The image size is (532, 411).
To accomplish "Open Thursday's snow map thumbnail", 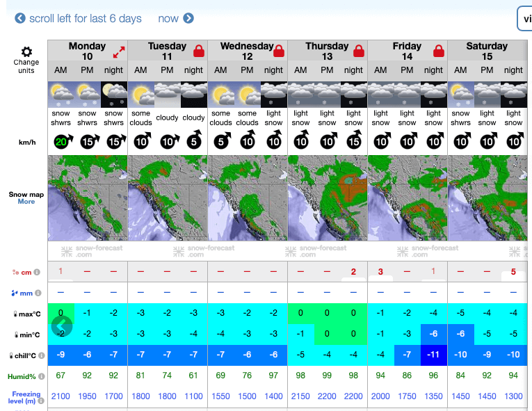I will (x=327, y=198).
